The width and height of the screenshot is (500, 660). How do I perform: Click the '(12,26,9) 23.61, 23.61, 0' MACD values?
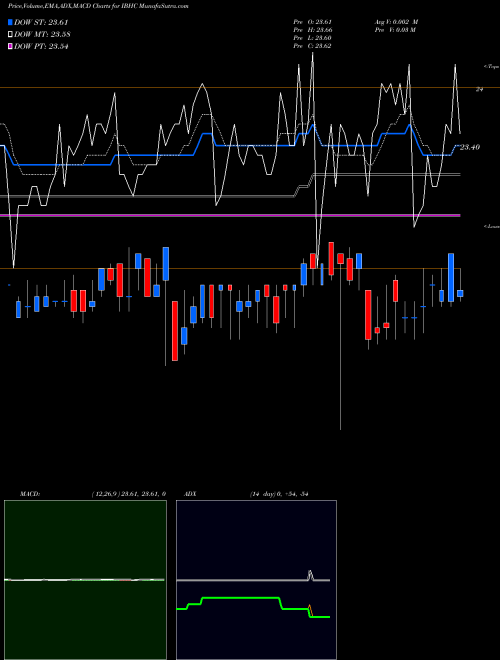[x=128, y=494]
